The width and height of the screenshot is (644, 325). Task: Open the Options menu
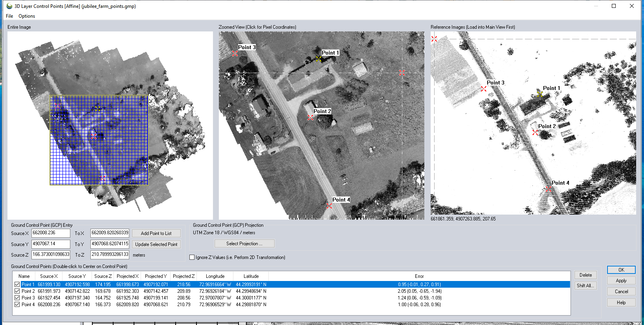(x=27, y=16)
